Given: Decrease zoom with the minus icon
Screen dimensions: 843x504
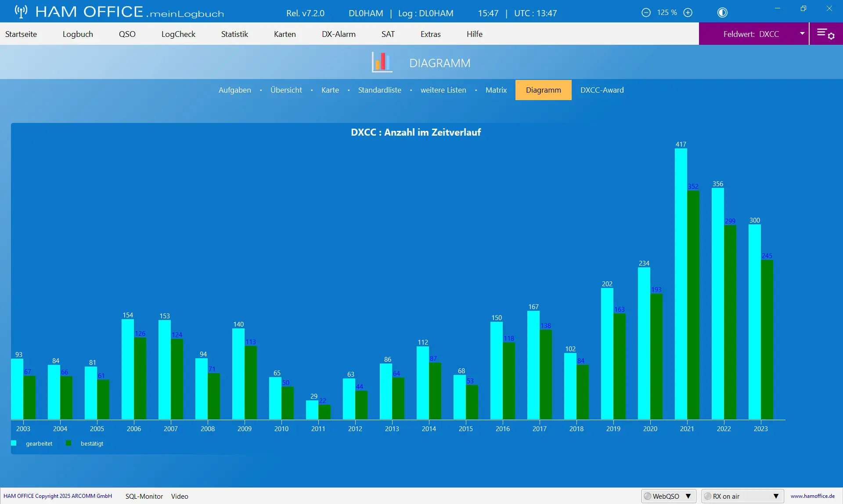Looking at the screenshot, I should pyautogui.click(x=646, y=13).
